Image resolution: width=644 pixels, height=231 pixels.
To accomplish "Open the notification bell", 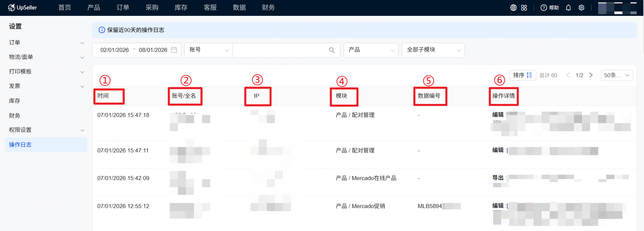I will tap(568, 8).
